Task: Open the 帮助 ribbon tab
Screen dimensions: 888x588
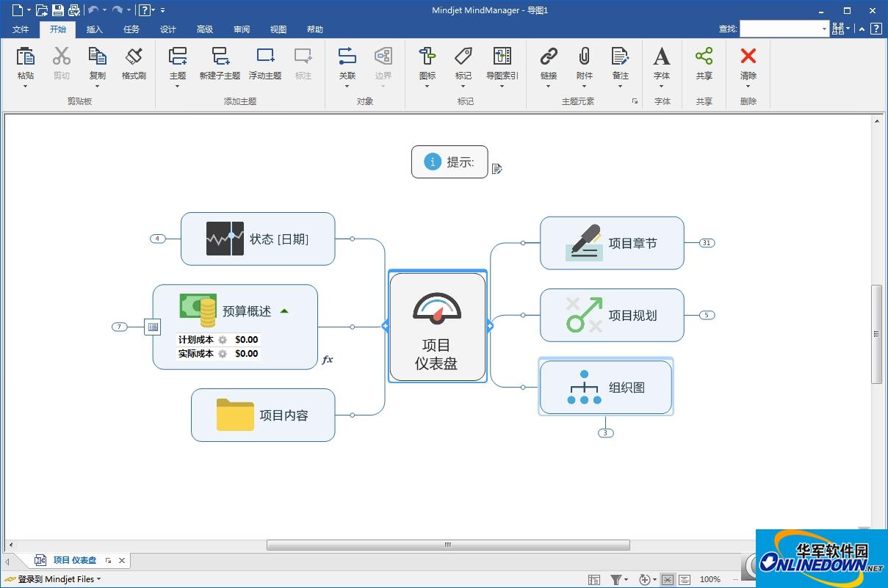Action: [315, 29]
